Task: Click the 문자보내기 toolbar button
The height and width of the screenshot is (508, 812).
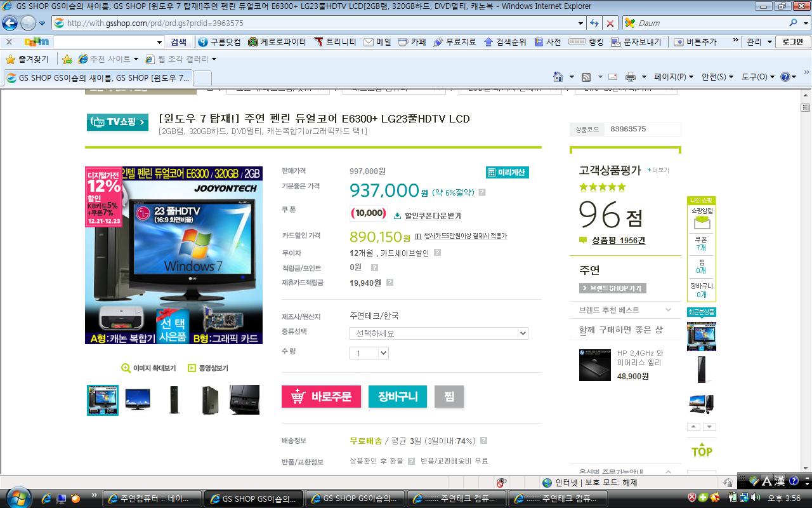Action: pos(636,42)
